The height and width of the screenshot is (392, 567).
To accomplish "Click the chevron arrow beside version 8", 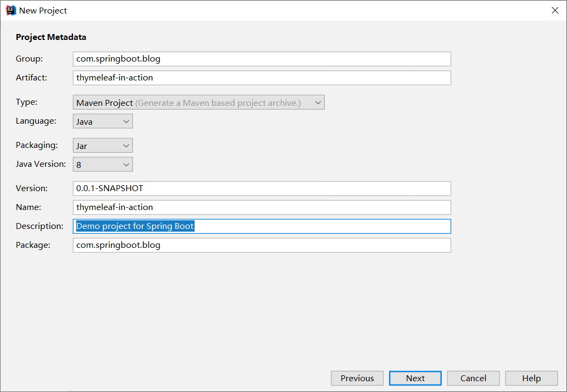I will [126, 164].
